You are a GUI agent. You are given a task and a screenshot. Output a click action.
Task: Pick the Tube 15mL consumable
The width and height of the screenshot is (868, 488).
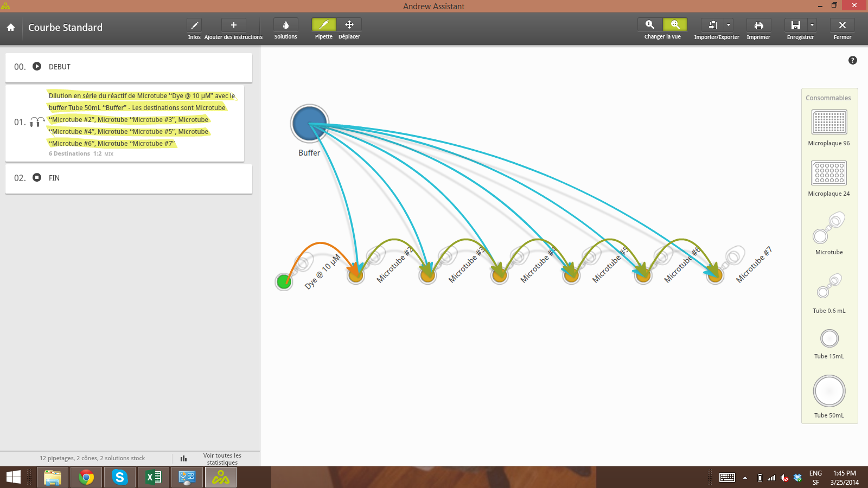(x=829, y=338)
